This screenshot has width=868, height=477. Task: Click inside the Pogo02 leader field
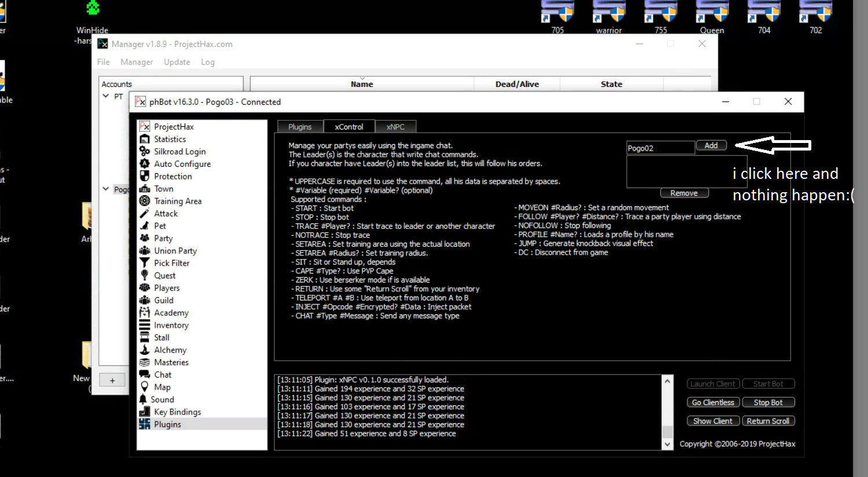pos(660,148)
